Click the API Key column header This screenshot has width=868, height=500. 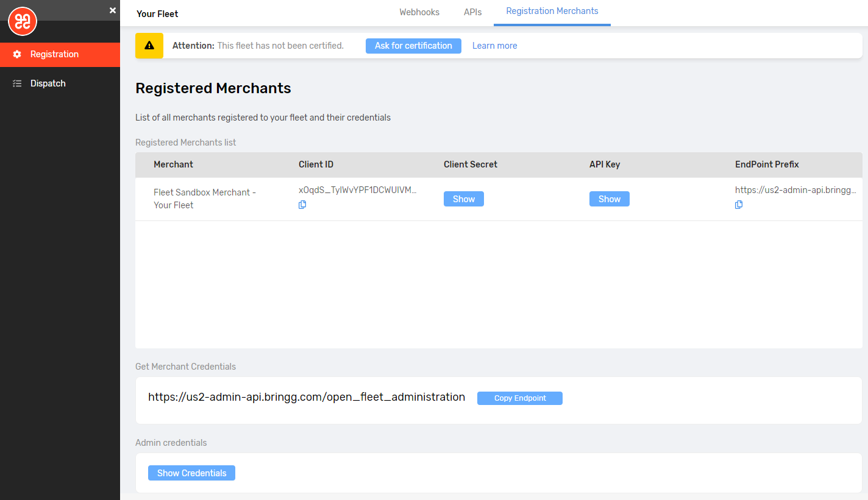click(x=605, y=164)
